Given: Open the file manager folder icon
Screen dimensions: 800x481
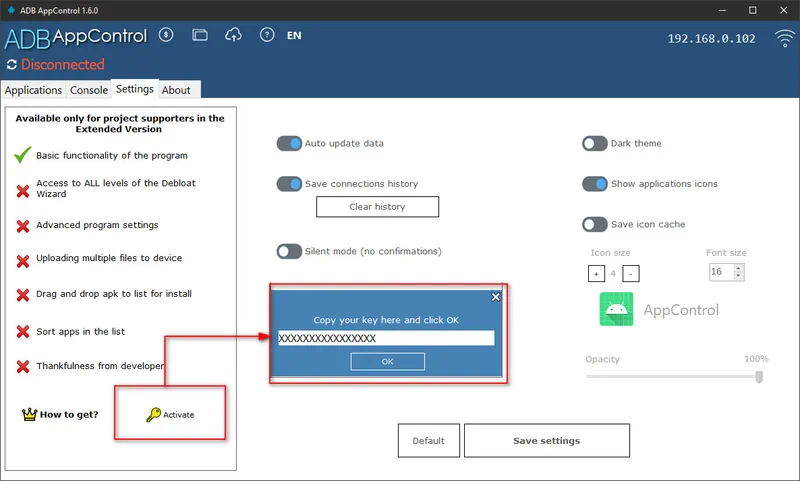Looking at the screenshot, I should [x=200, y=35].
